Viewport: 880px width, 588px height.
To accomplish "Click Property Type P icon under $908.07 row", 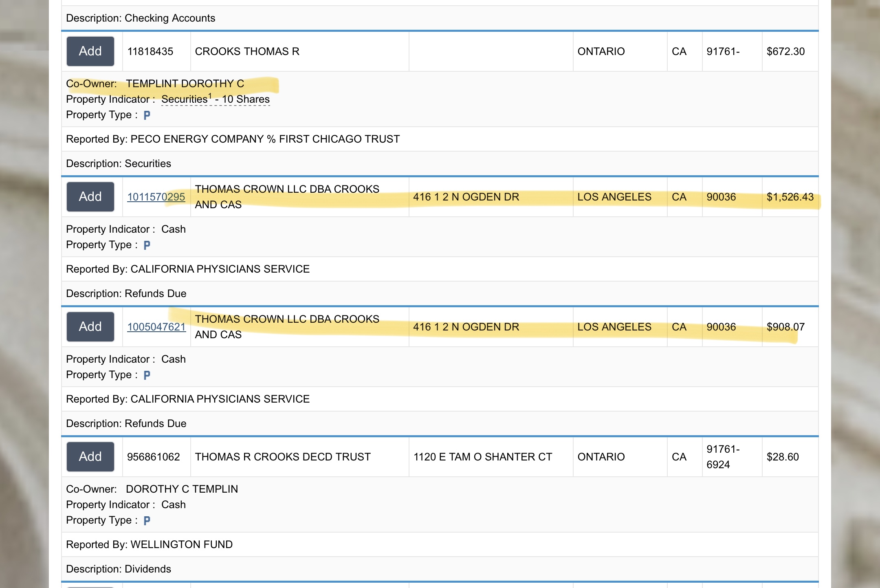I will (147, 375).
